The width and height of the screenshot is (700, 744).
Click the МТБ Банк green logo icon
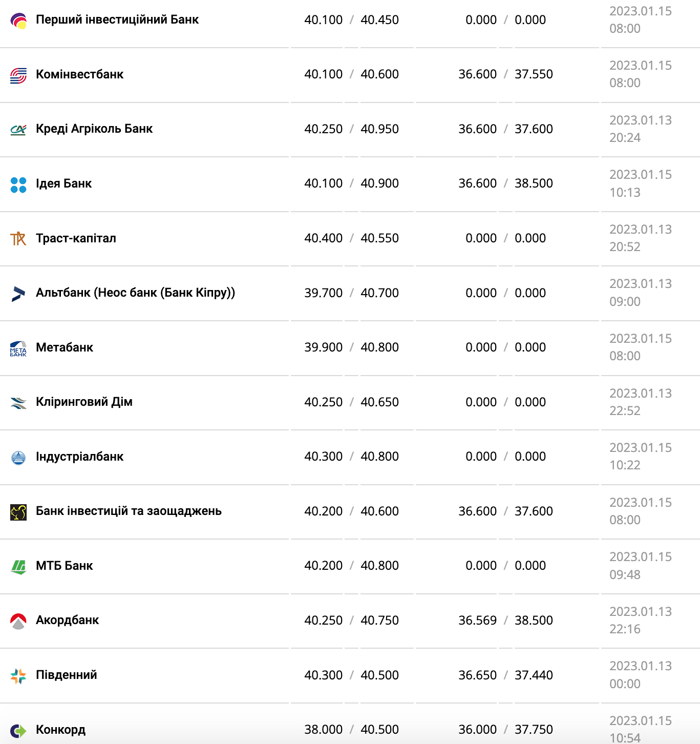(x=18, y=567)
